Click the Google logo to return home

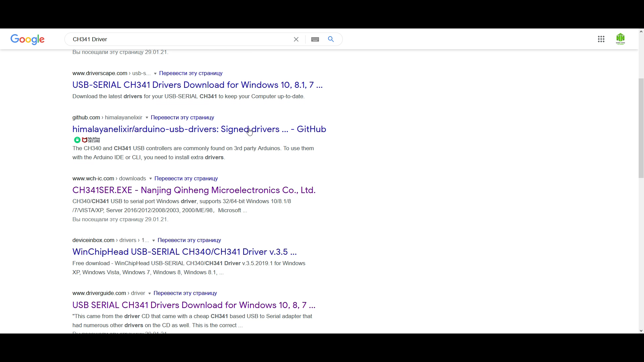(x=28, y=39)
